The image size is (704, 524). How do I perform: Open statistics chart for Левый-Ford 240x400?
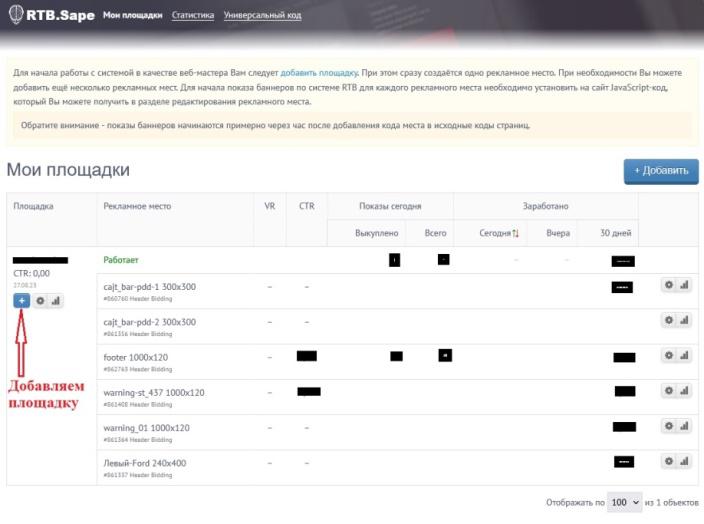684,461
